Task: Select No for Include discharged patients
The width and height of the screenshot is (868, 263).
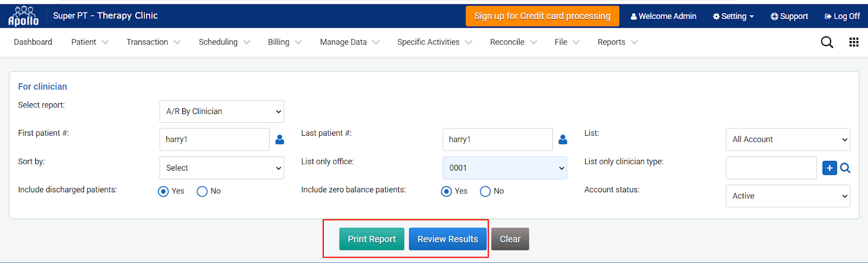Action: (x=202, y=191)
